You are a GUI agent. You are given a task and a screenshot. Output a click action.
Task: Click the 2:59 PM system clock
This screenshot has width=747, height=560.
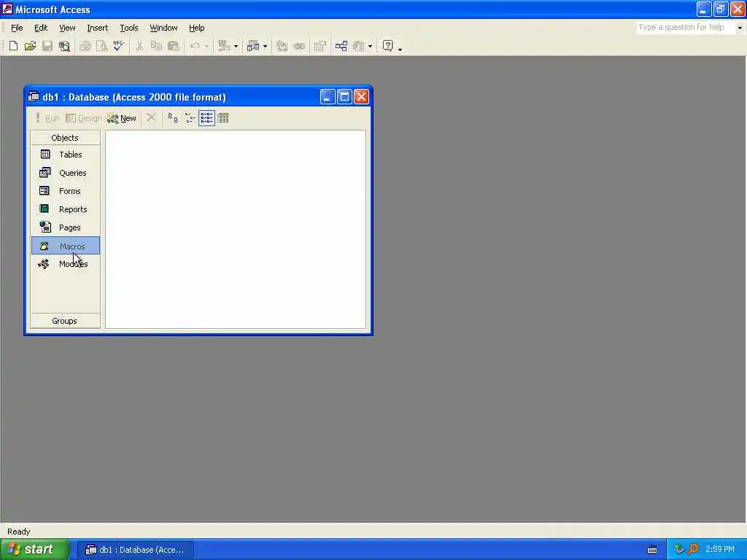pyautogui.click(x=720, y=550)
